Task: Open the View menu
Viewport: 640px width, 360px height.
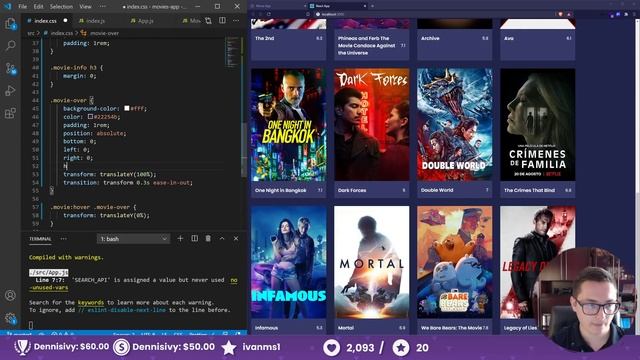Action: [x=85, y=7]
